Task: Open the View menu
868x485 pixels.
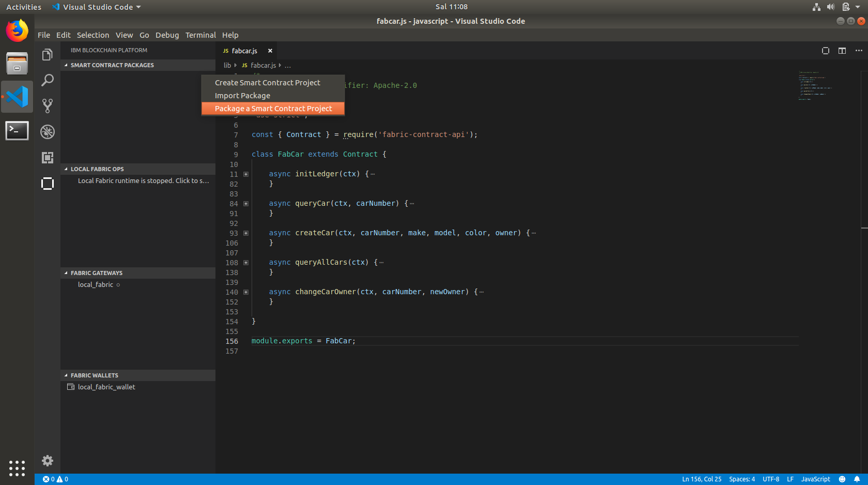Action: pos(124,35)
